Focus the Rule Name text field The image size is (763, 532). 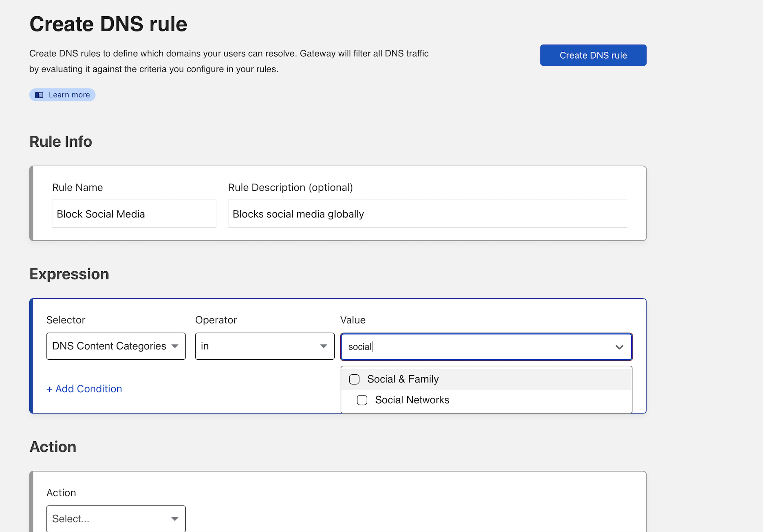pyautogui.click(x=134, y=214)
